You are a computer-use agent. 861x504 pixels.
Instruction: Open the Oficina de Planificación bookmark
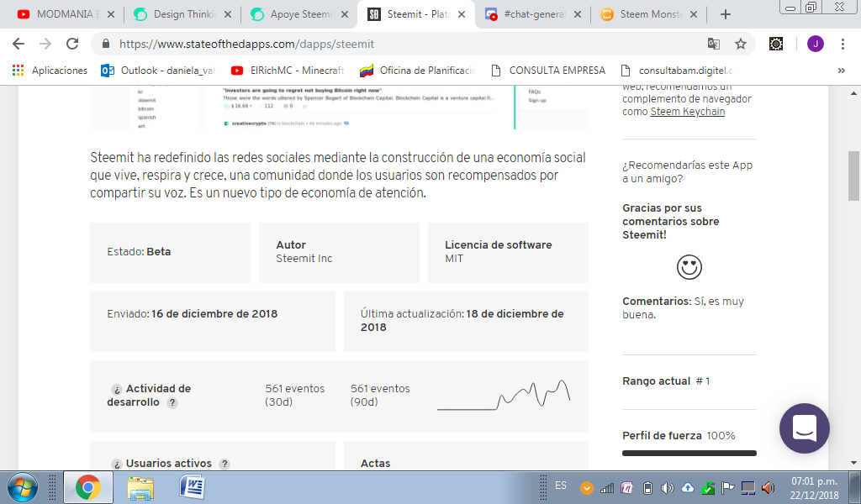[x=417, y=71]
